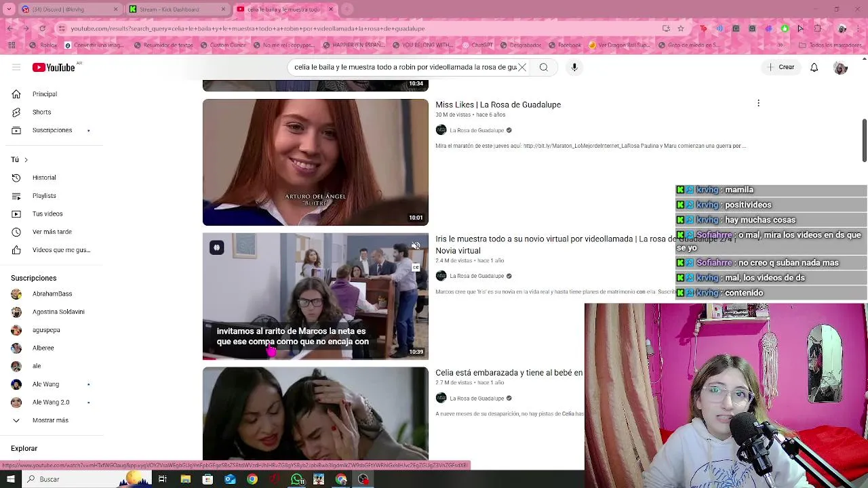The image size is (868, 488).
Task: Click the magnifier search button
Action: [x=544, y=67]
